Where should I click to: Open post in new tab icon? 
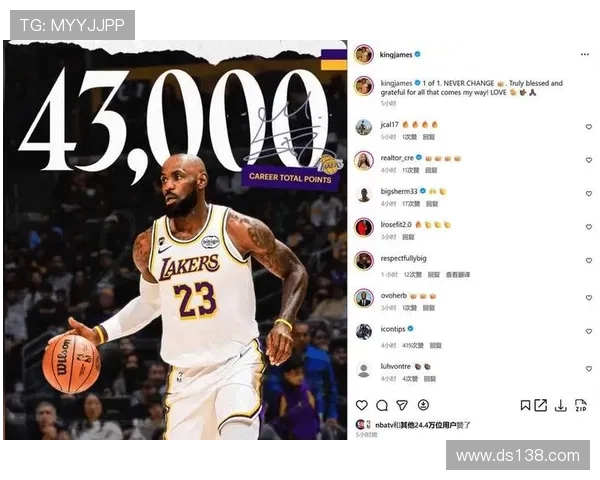(x=540, y=405)
